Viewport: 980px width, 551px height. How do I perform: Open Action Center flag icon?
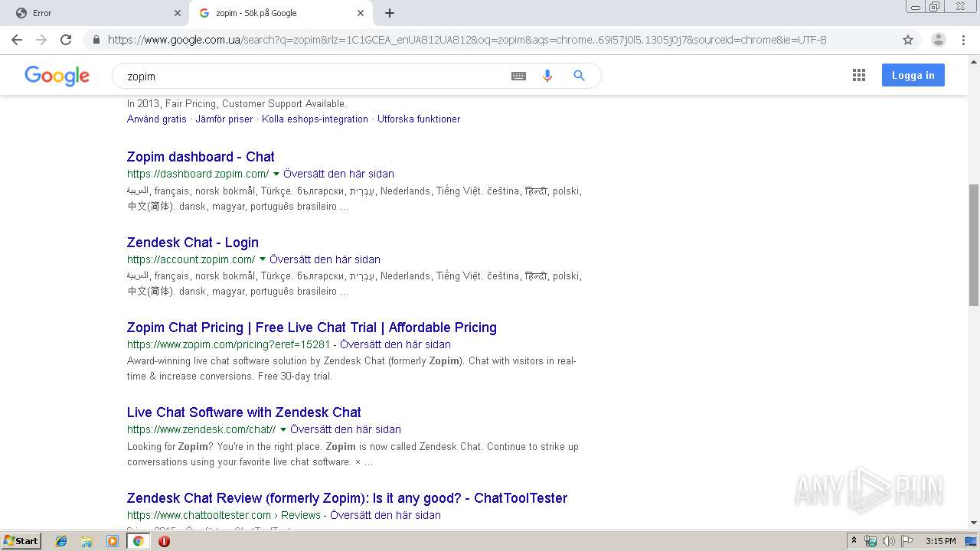click(906, 541)
